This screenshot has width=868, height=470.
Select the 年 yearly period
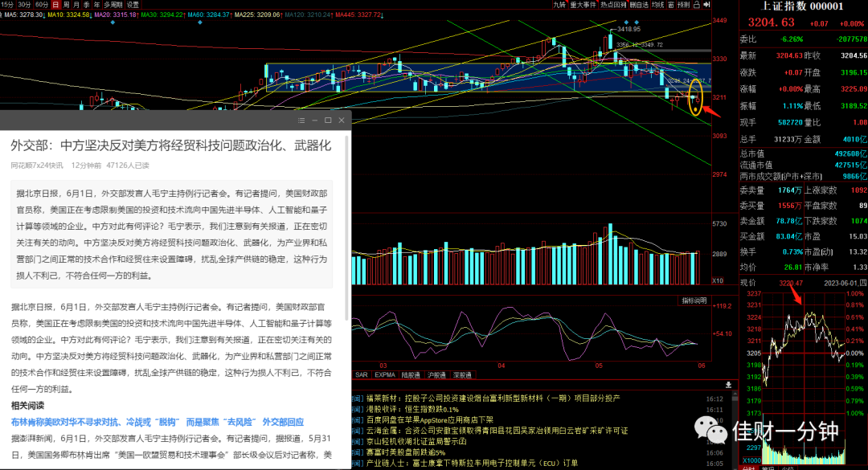coord(97,5)
